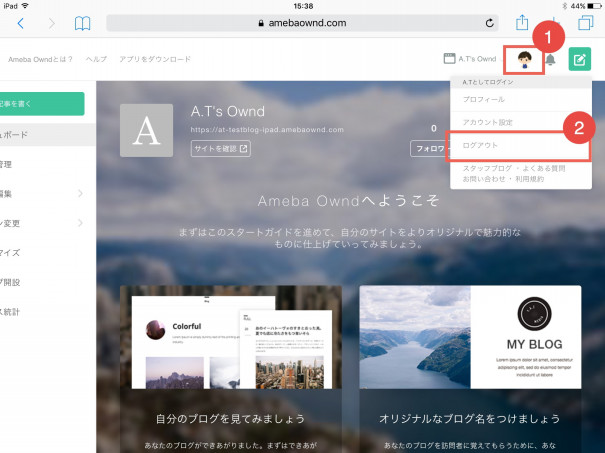Open the notifications bell
The image size is (605, 453).
tap(550, 60)
